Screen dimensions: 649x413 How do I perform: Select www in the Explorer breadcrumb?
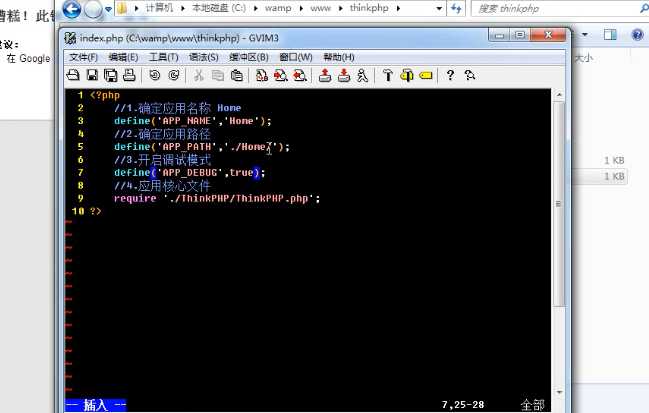pyautogui.click(x=320, y=8)
